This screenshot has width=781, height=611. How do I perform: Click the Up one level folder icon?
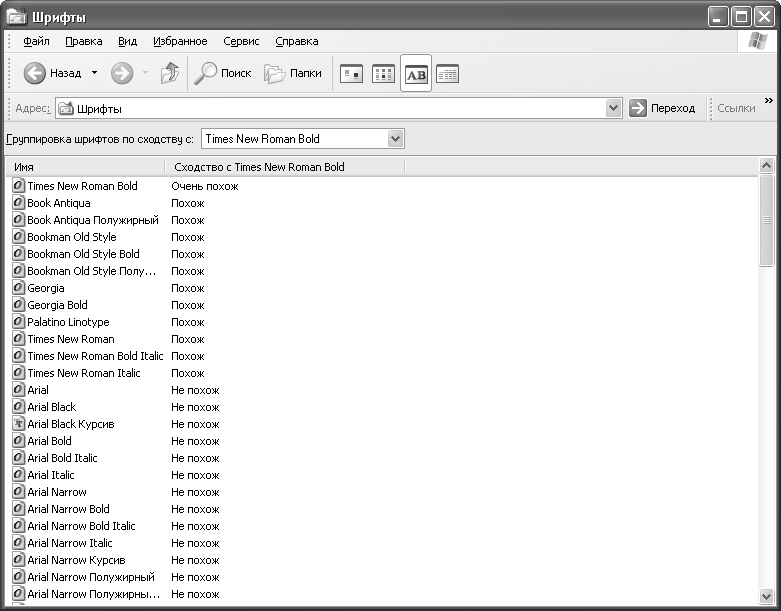click(x=170, y=74)
